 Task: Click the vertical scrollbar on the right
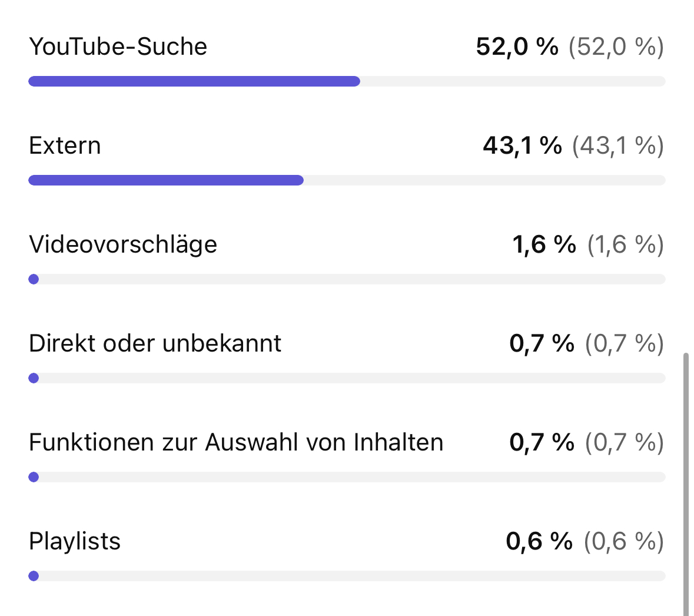click(x=685, y=483)
